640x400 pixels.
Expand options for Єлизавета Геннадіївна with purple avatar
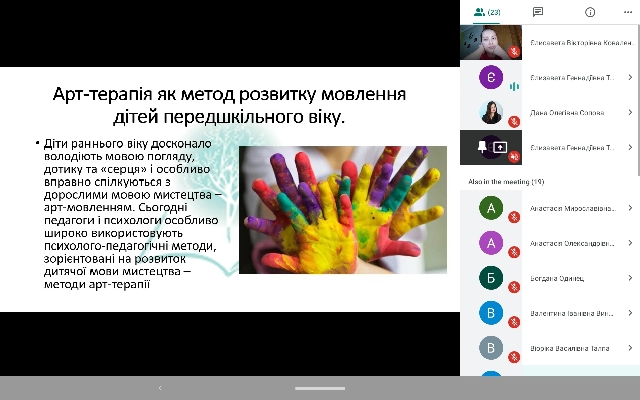[x=630, y=77]
